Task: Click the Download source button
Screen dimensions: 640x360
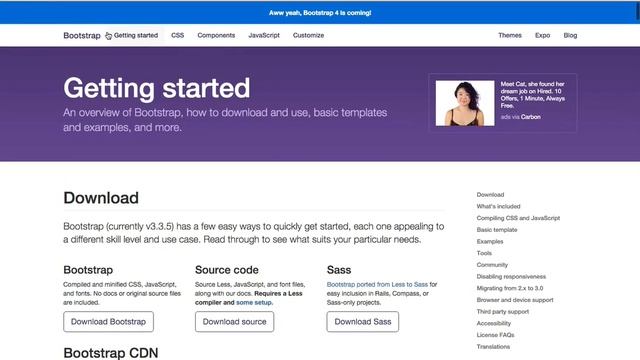Action: pos(235,322)
